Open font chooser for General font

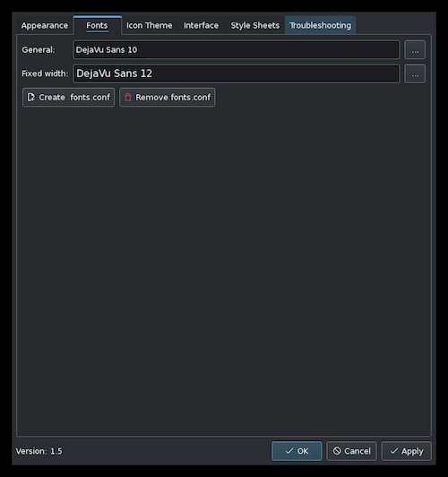tap(415, 49)
